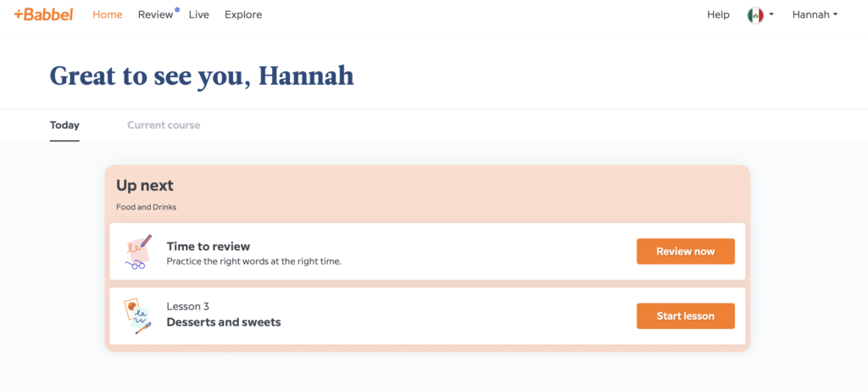The height and width of the screenshot is (391, 868).
Task: Click the Food and Drinks course label
Action: pyautogui.click(x=146, y=208)
